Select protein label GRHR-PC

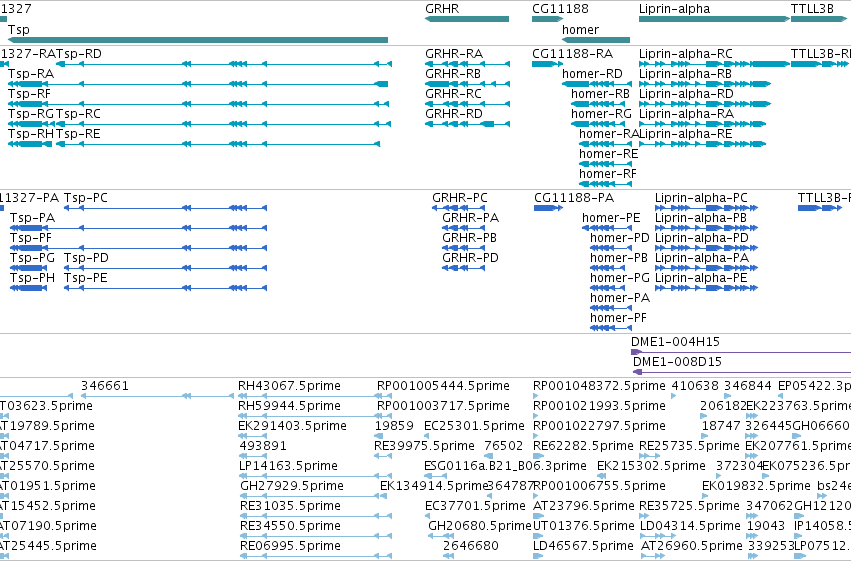(x=460, y=198)
